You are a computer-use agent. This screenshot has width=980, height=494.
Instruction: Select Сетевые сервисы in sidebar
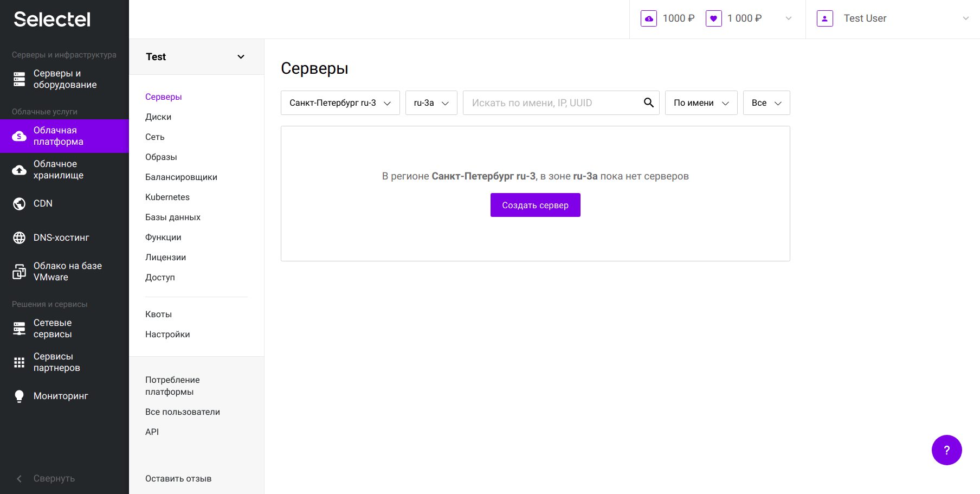tap(53, 329)
